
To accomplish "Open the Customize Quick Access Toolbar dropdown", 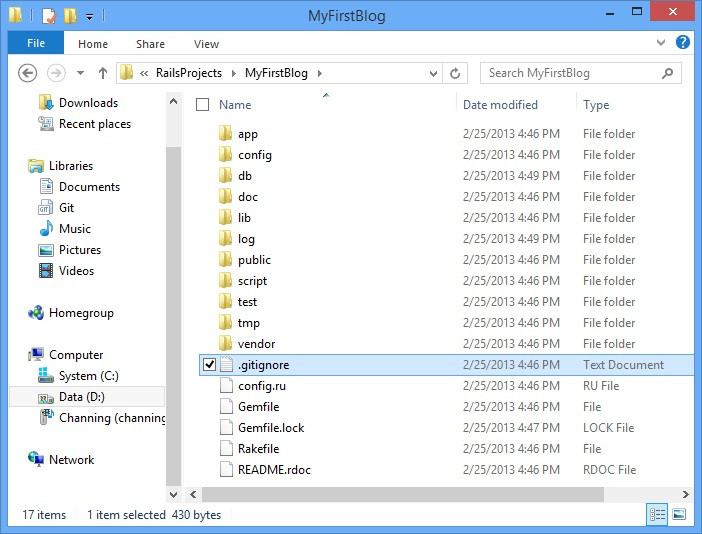I will tap(90, 17).
